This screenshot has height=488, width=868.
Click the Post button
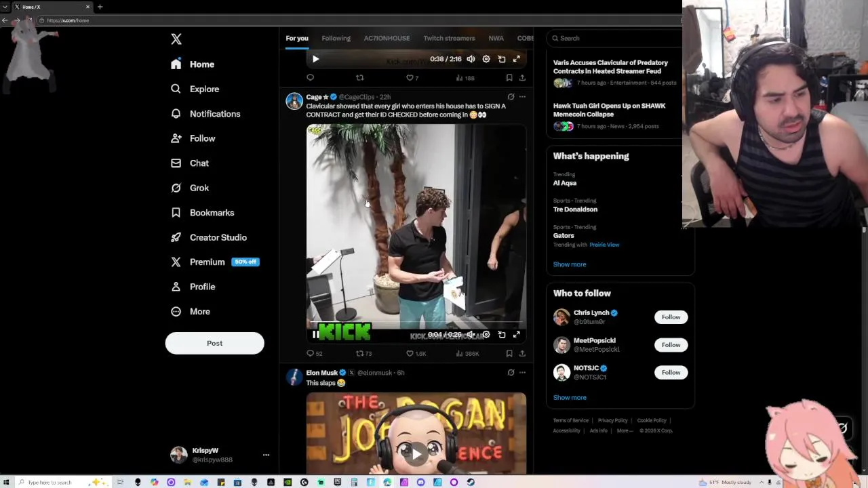coord(214,343)
